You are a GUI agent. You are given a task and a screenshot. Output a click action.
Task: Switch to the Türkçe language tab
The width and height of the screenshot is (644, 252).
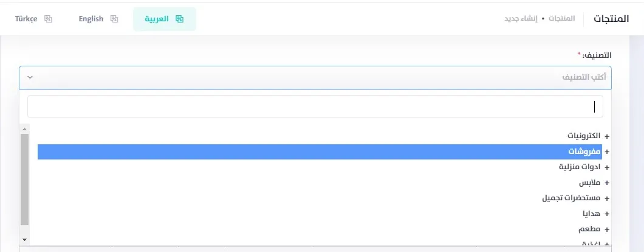pyautogui.click(x=27, y=19)
